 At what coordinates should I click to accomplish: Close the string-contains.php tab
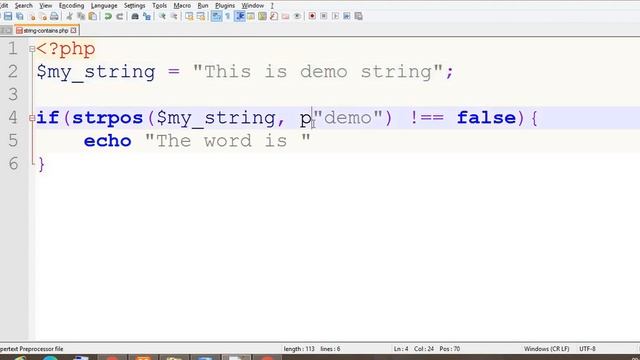(x=73, y=31)
